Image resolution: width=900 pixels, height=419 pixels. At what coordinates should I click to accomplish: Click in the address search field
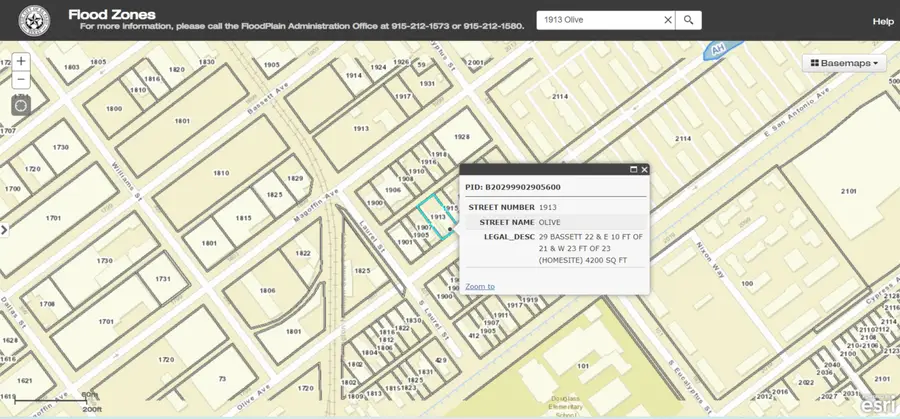(598, 20)
